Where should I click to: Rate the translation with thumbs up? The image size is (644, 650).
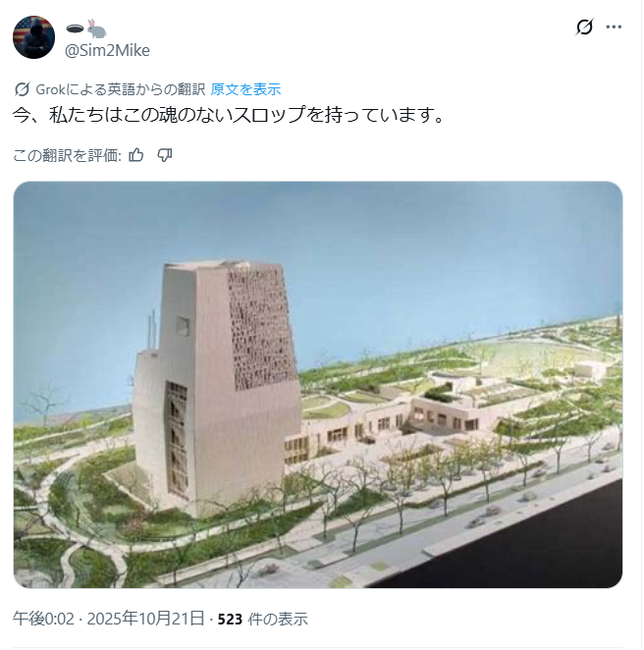click(x=135, y=155)
